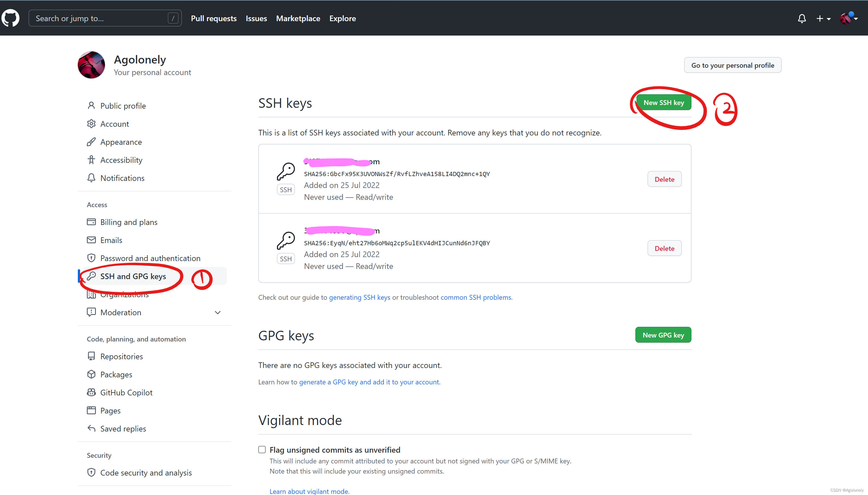868x495 pixels.
Task: Click the Appearance paintbrush icon
Action: click(x=91, y=141)
